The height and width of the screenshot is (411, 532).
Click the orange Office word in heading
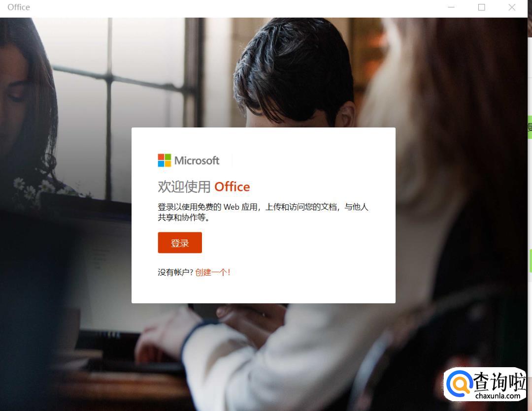tap(232, 187)
